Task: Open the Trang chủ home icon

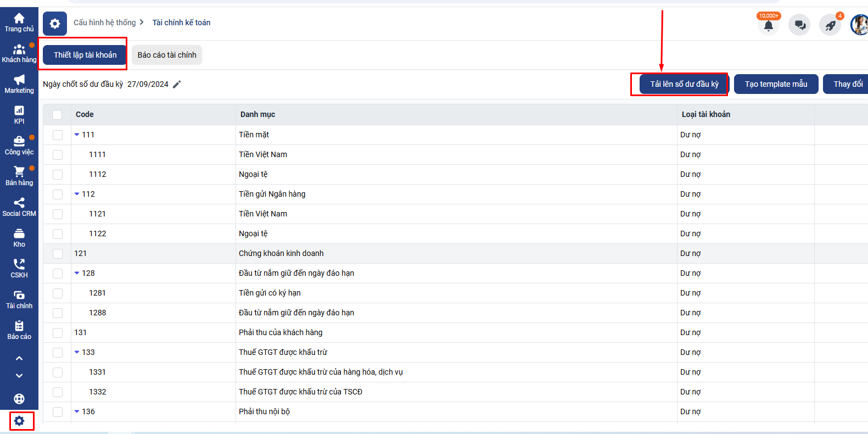Action: tap(19, 22)
